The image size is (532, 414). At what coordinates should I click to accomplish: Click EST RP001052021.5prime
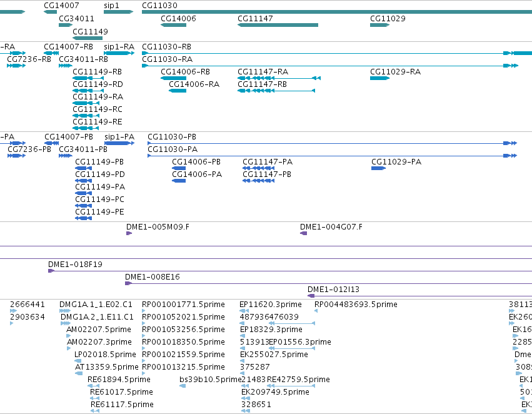144,323
